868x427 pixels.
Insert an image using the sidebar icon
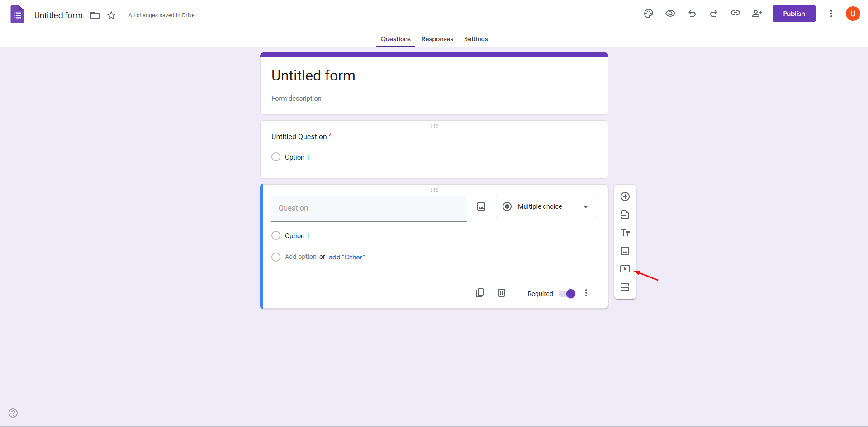(625, 251)
